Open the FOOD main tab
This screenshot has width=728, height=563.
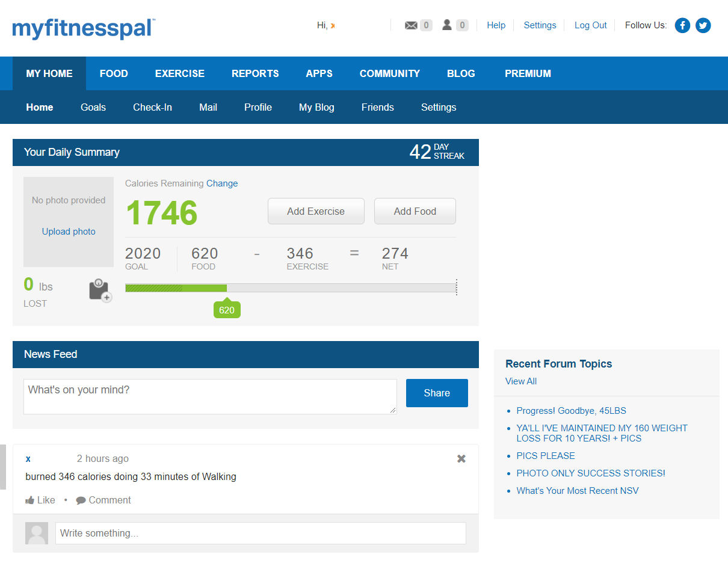(114, 73)
